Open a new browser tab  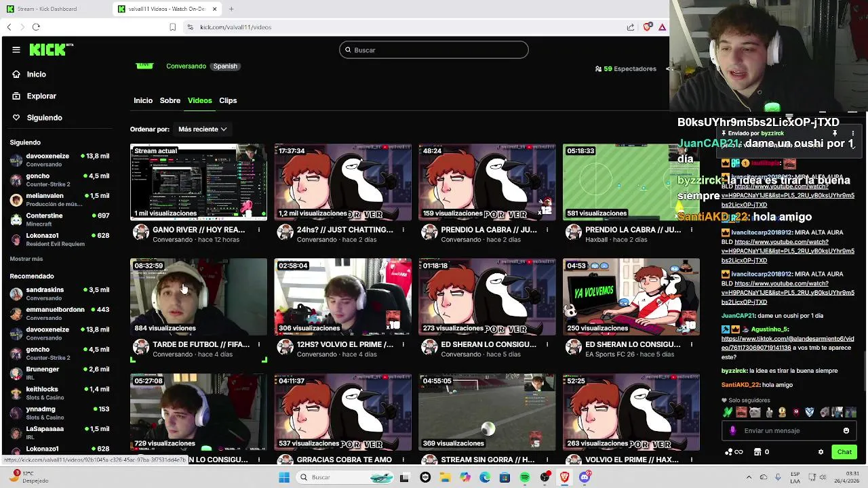point(231,9)
